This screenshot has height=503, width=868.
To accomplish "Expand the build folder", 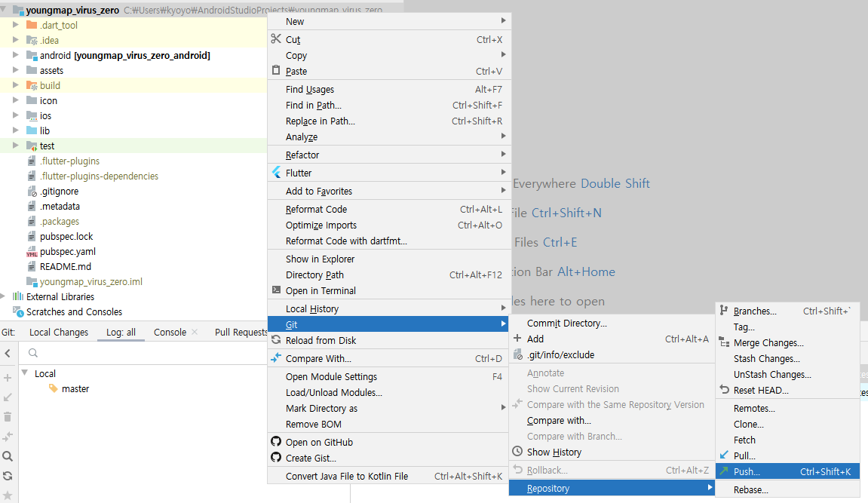I will [16, 85].
